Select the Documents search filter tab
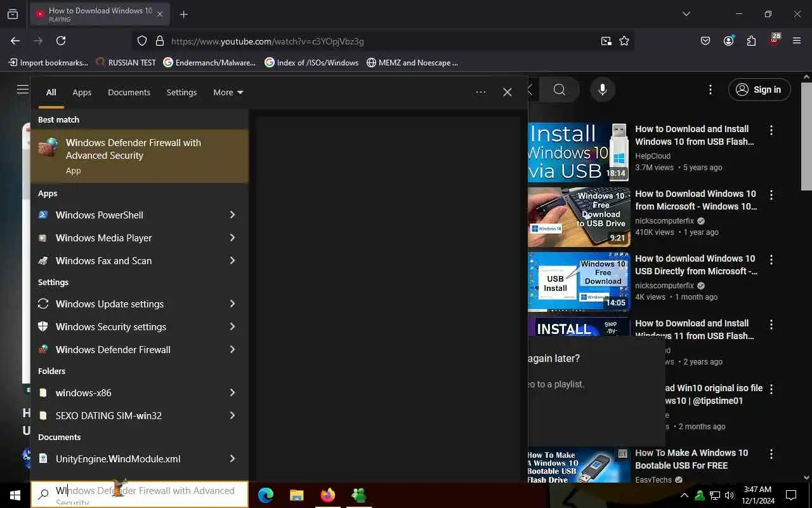 [129, 92]
